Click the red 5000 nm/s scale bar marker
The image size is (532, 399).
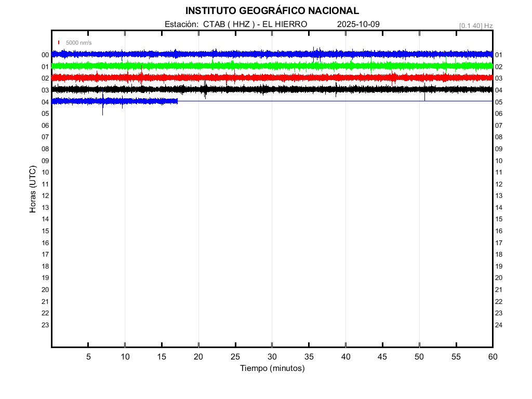click(59, 43)
